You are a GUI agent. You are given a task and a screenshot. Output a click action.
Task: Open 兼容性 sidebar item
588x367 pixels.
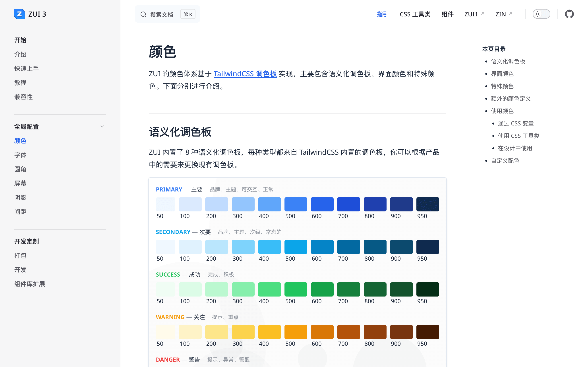[x=23, y=97]
